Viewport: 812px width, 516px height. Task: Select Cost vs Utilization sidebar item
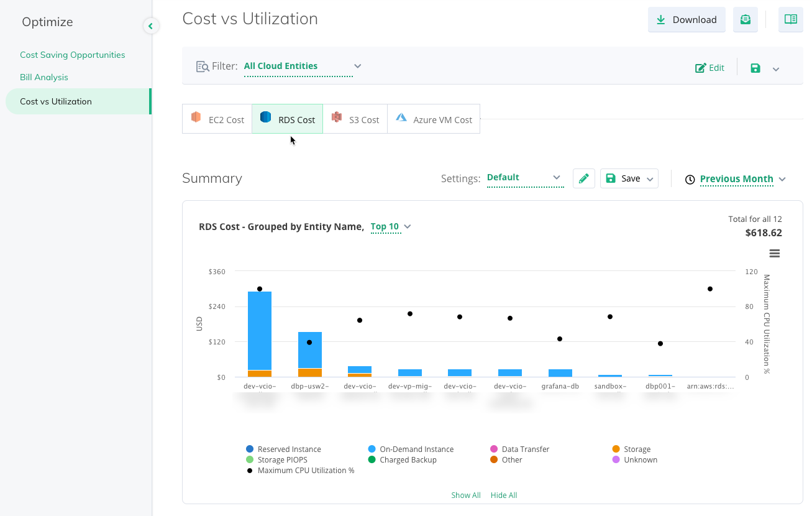pyautogui.click(x=78, y=101)
